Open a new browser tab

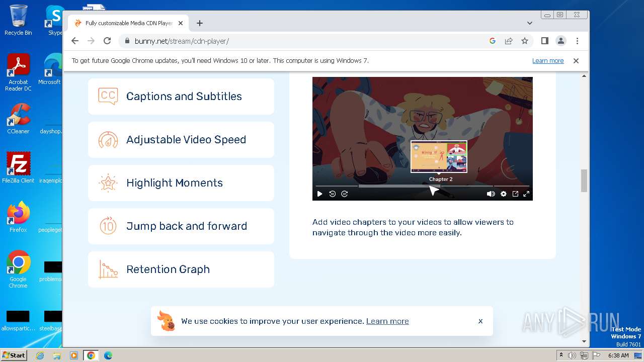point(200,23)
